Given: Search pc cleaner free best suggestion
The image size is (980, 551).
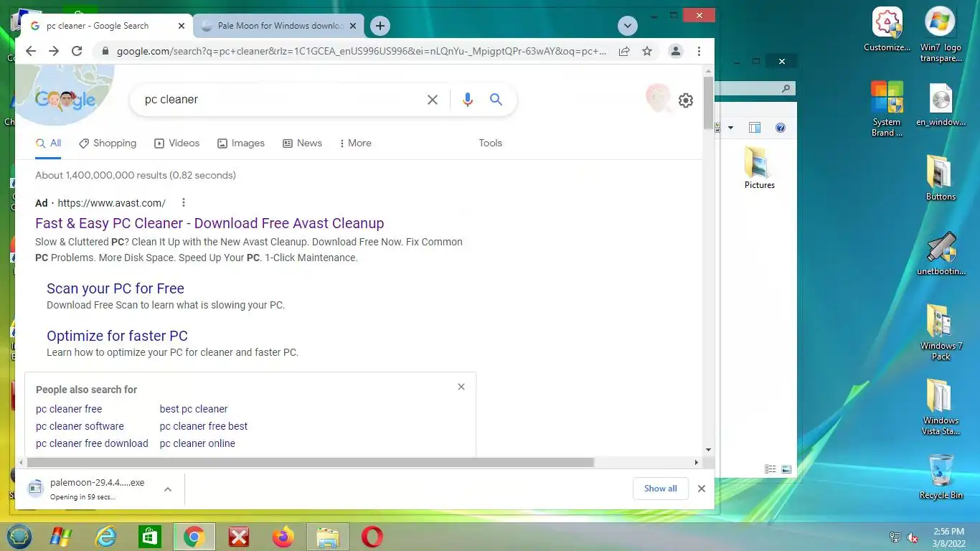Looking at the screenshot, I should (x=204, y=426).
